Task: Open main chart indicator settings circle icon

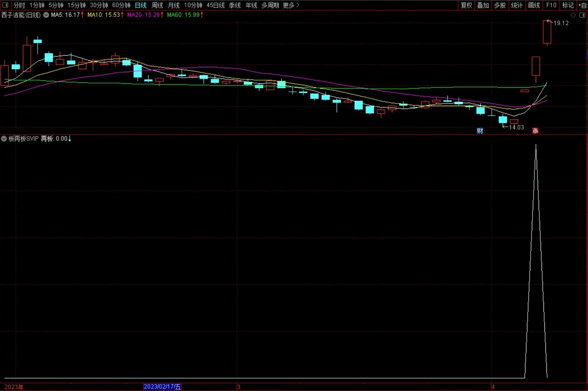Action: (46, 15)
